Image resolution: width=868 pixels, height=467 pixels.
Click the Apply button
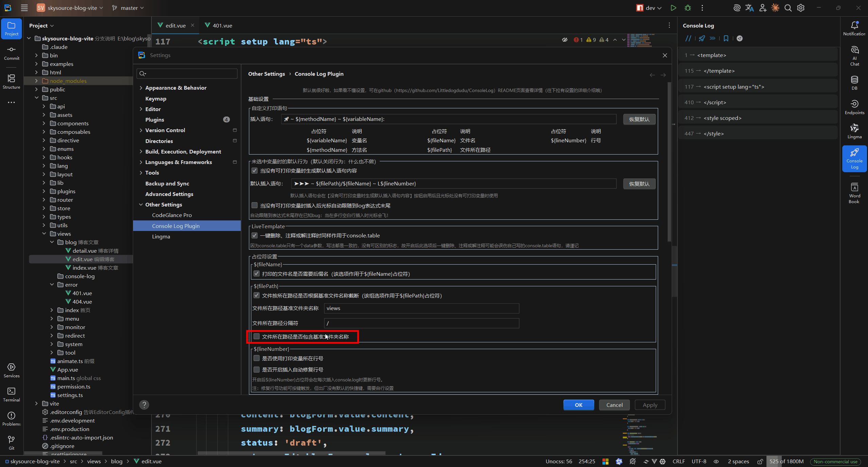point(650,405)
